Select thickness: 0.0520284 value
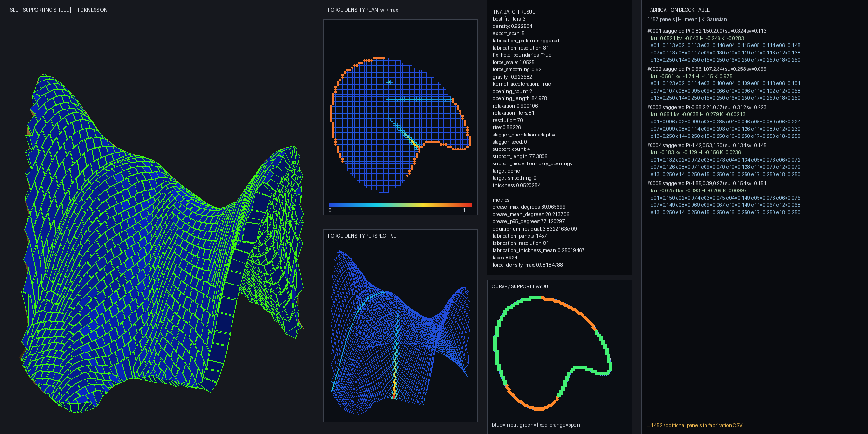Viewport: 868px width, 434px height. click(516, 185)
